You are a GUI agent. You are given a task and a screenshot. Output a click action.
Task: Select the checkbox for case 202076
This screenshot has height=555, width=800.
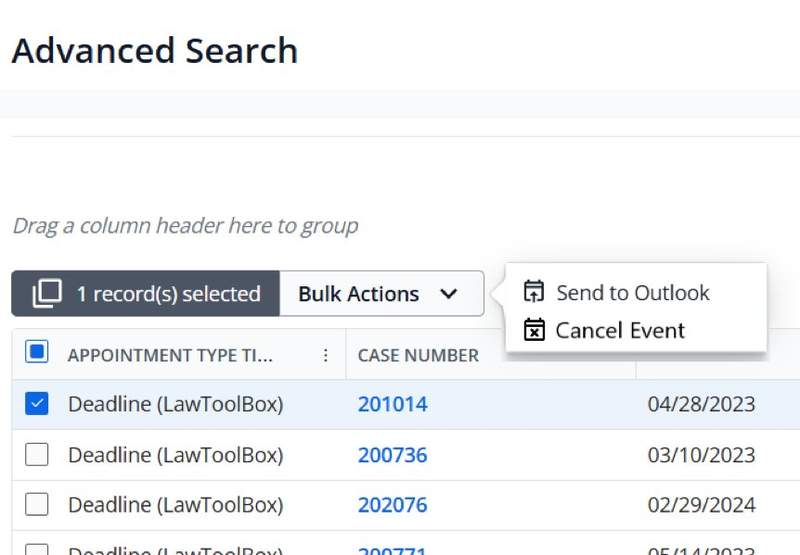pyautogui.click(x=37, y=505)
